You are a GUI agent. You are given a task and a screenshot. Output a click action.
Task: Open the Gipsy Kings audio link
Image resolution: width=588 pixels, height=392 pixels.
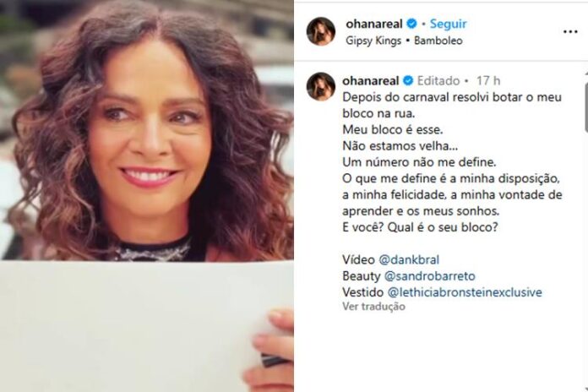[373, 41]
